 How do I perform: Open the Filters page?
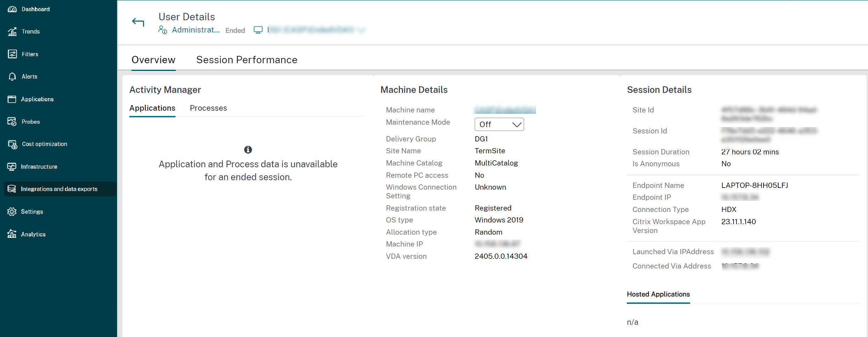pyautogui.click(x=30, y=54)
